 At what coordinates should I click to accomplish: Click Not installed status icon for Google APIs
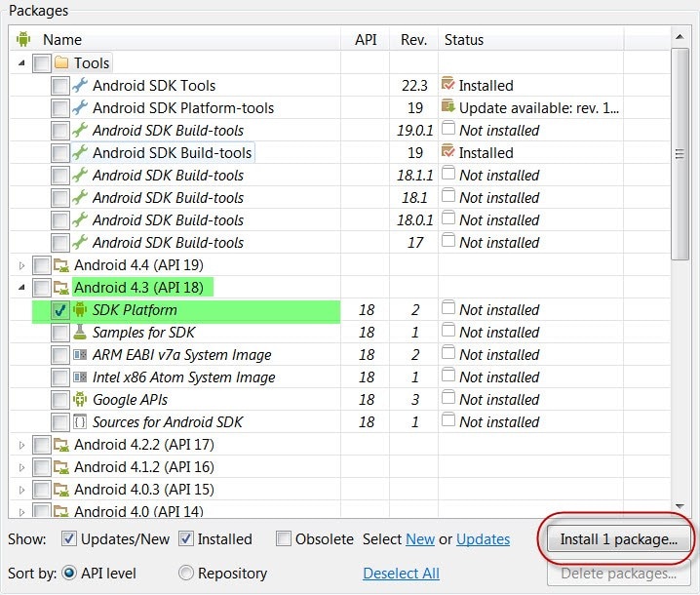[448, 398]
